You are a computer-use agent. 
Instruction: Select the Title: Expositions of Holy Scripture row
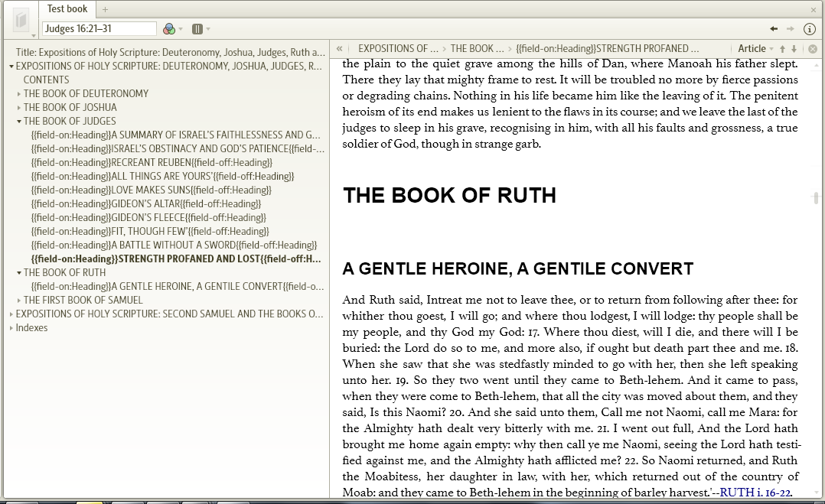point(171,53)
